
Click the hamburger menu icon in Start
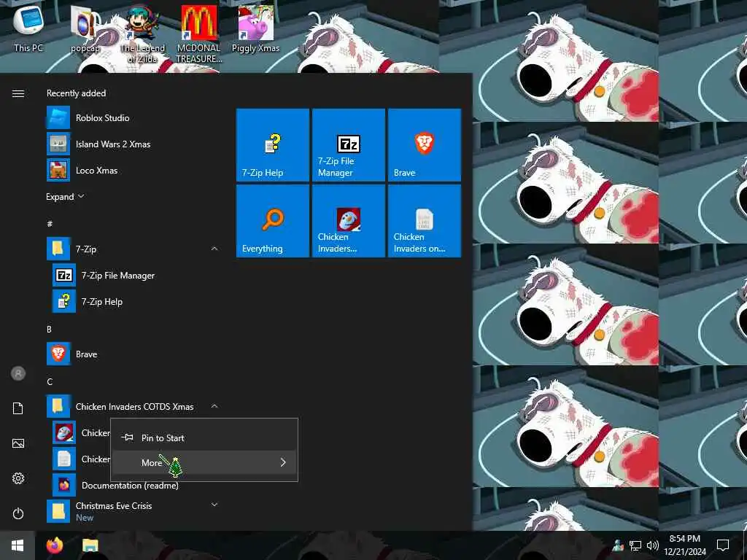point(18,93)
